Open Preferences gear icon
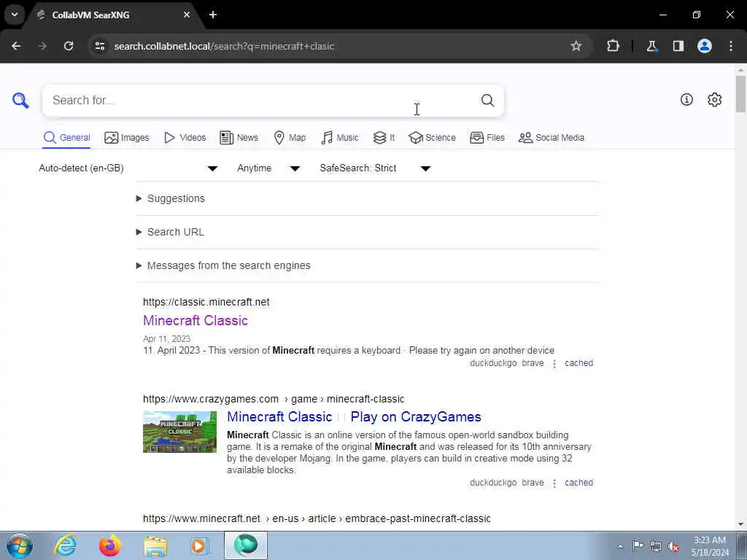The height and width of the screenshot is (560, 747). [x=715, y=99]
